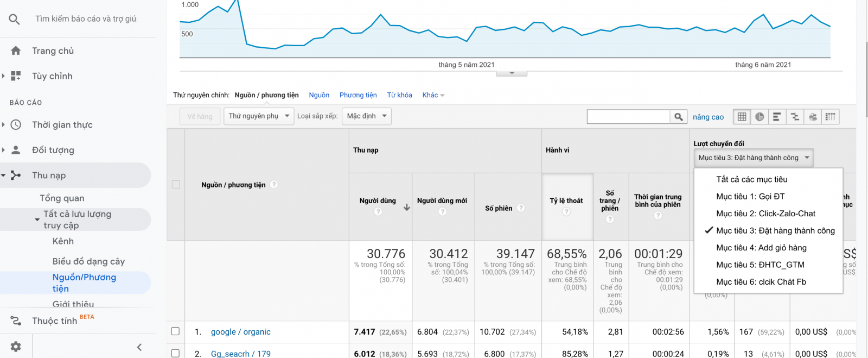The image size is (868, 358).
Task: Click the table filter search input field
Action: 628,117
